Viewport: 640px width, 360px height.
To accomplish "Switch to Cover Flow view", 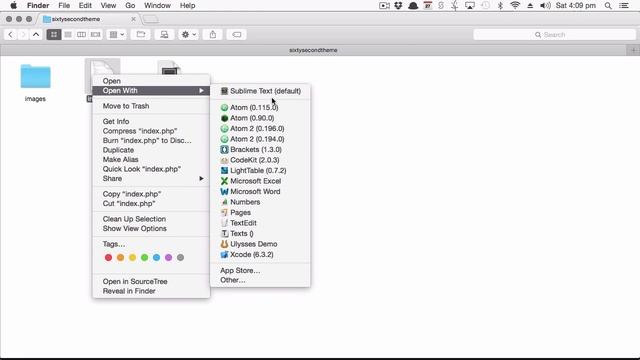I will [95, 35].
